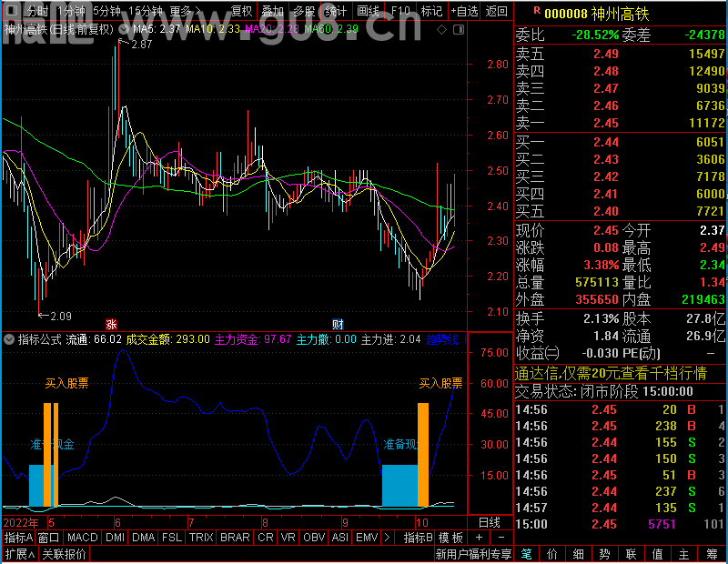The image size is (728, 564).
Task: Click the 买一 bid row
Action: [621, 142]
